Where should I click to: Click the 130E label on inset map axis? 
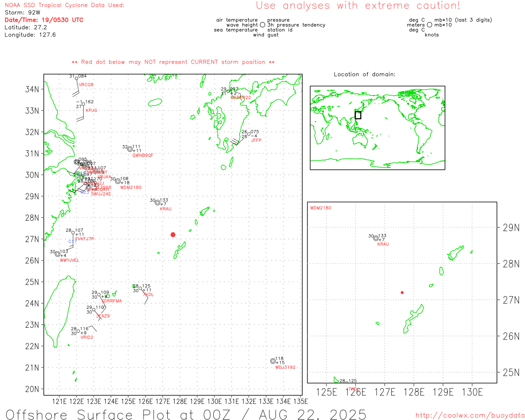[472, 392]
